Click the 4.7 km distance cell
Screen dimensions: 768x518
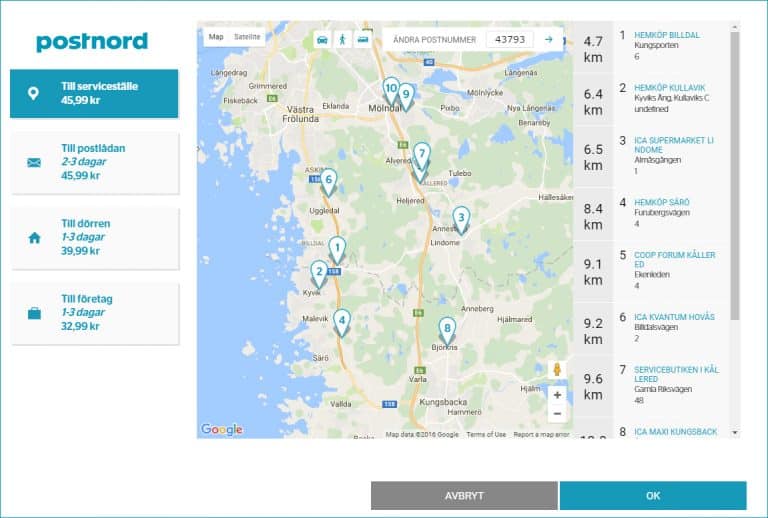(x=593, y=49)
